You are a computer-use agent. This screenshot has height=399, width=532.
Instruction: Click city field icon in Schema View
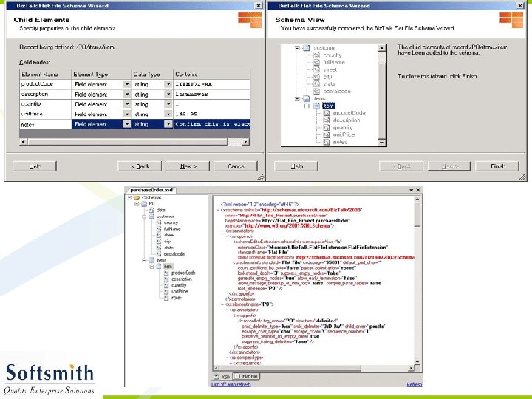click(316, 77)
